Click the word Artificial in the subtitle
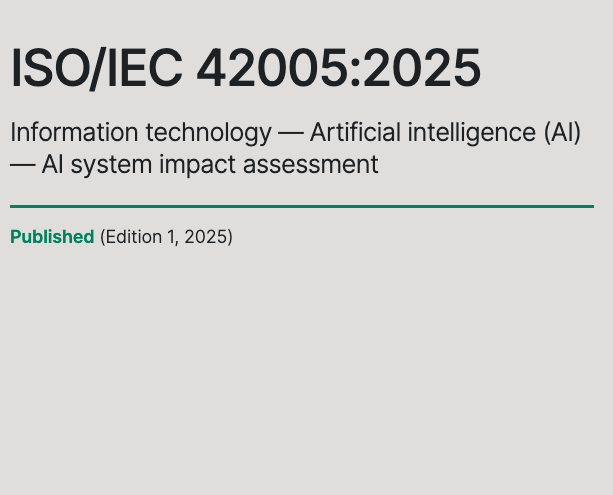 (x=355, y=132)
